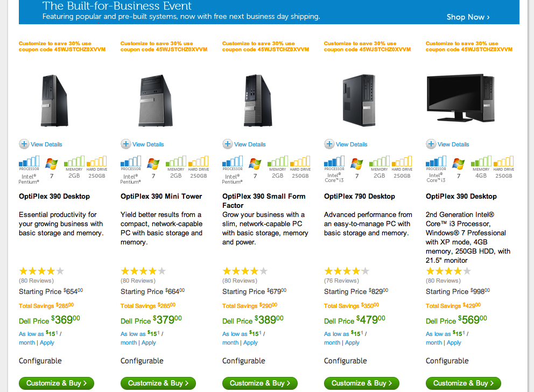This screenshot has width=534, height=392.
Task: Click the plus icon beside OptiPlex 390 Desktop View Details
Action: tap(24, 144)
